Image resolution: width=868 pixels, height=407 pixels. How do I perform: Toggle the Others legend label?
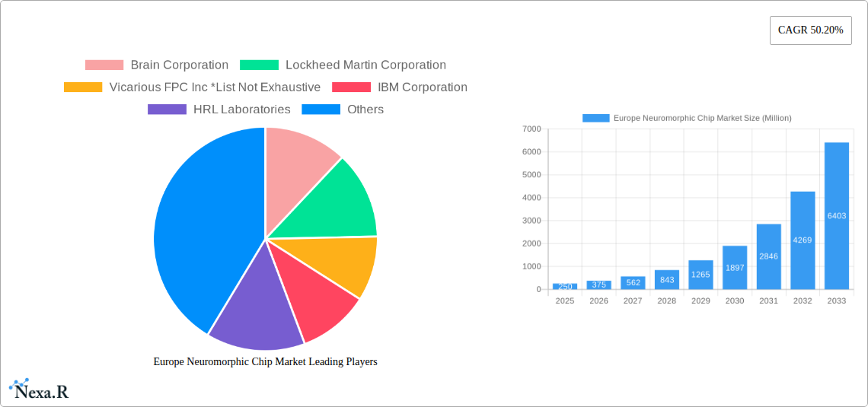pyautogui.click(x=365, y=110)
